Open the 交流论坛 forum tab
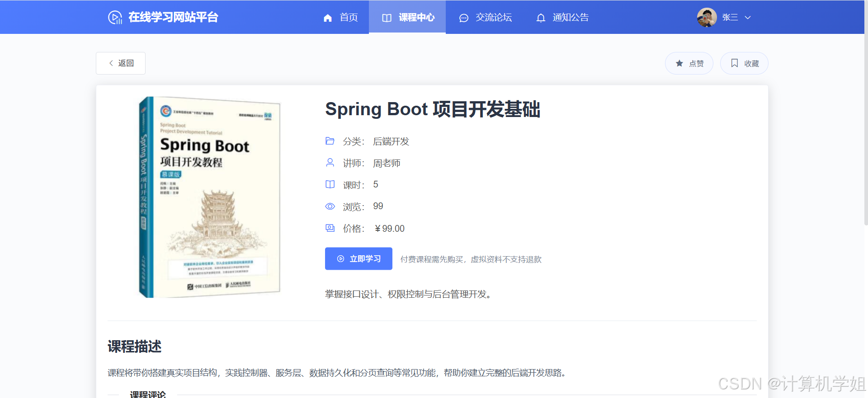Image resolution: width=868 pixels, height=398 pixels. click(x=485, y=17)
